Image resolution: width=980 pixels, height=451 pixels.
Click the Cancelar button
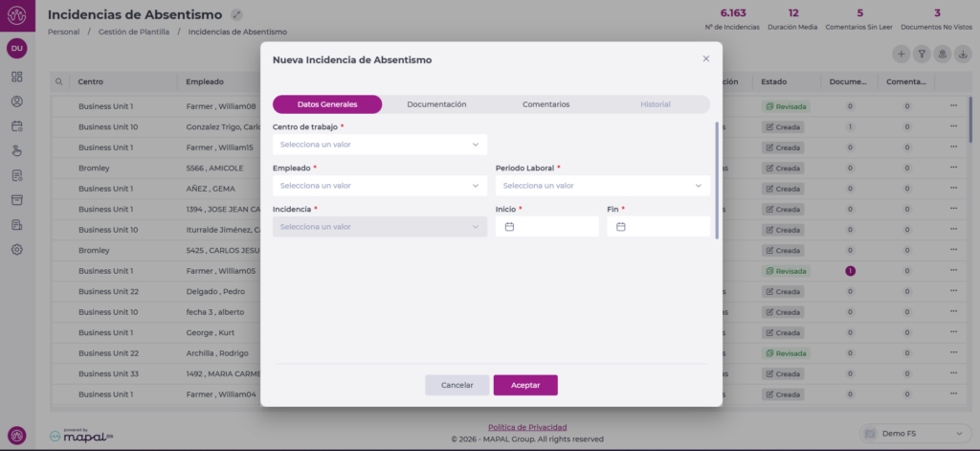coord(457,385)
